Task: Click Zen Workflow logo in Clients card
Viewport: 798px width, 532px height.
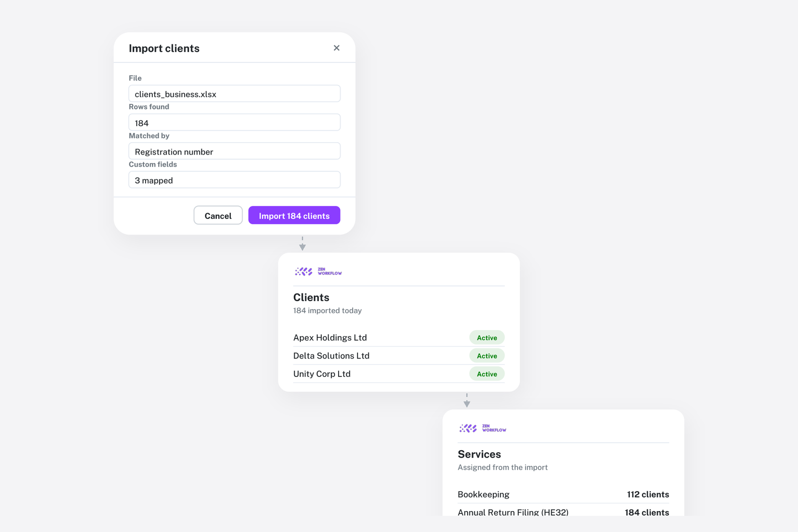Action: tap(318, 271)
